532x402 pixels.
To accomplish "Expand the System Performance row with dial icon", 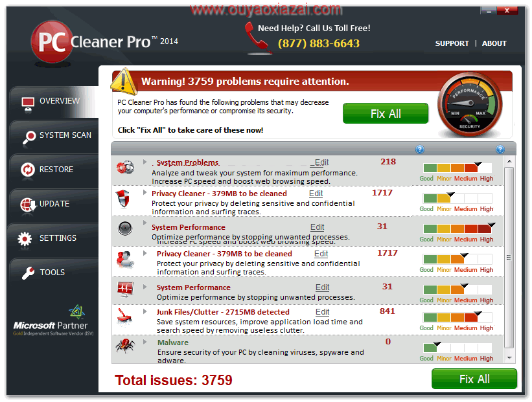I will [145, 223].
